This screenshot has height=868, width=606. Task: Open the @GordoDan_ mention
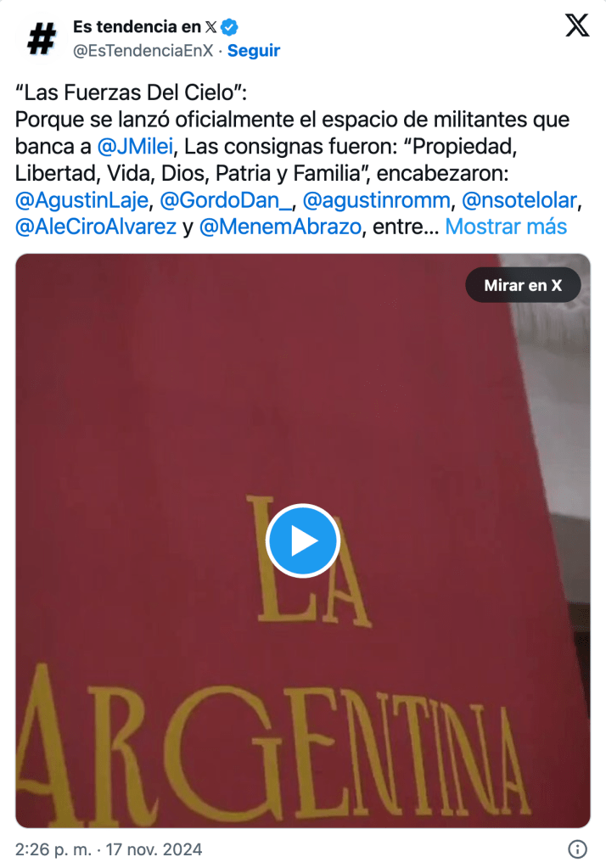point(226,200)
